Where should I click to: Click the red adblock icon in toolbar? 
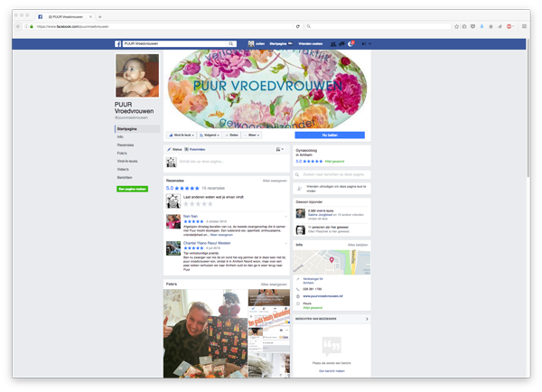tap(509, 26)
